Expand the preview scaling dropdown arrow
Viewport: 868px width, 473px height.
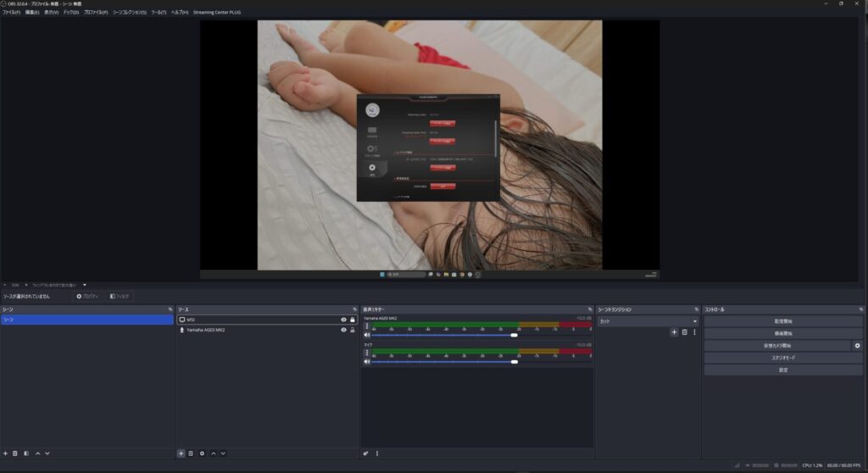coord(85,285)
